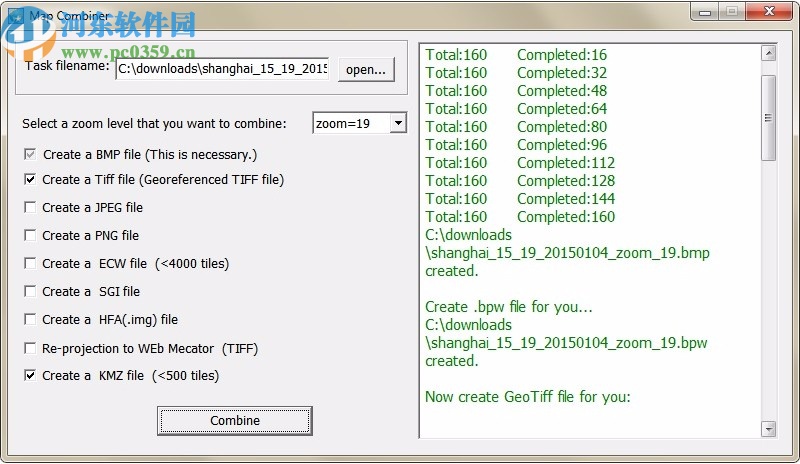800x464 pixels.
Task: Click 'Create .bpw file for you...' text
Action: point(509,307)
